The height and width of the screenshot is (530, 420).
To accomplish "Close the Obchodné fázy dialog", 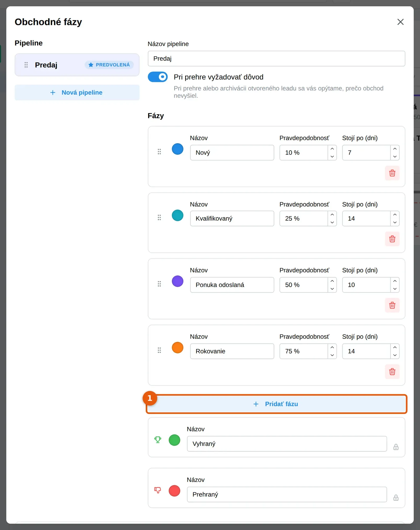I will 400,22.
